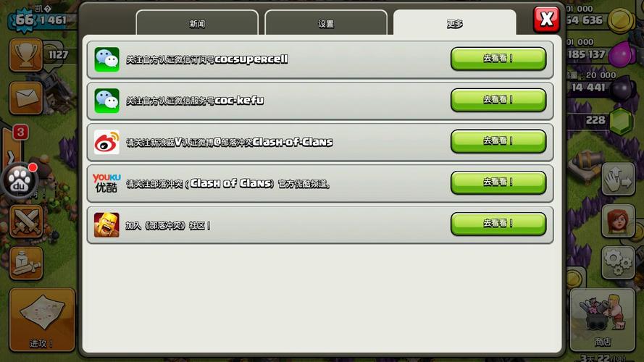644x362 pixels.
Task: Select the 更多 more tab
Action: (455, 23)
